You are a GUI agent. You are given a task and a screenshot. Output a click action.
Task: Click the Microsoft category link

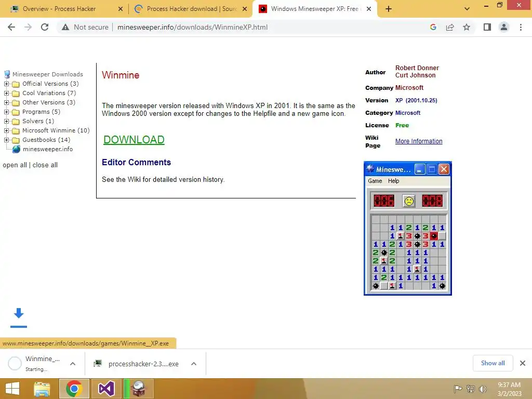tap(408, 113)
